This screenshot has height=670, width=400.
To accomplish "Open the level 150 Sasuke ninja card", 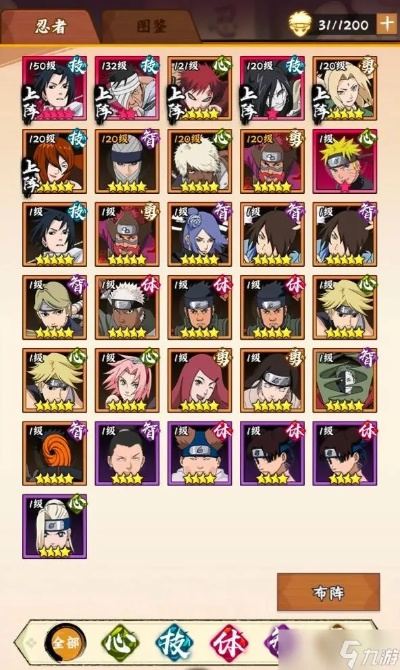I will [x=54, y=88].
